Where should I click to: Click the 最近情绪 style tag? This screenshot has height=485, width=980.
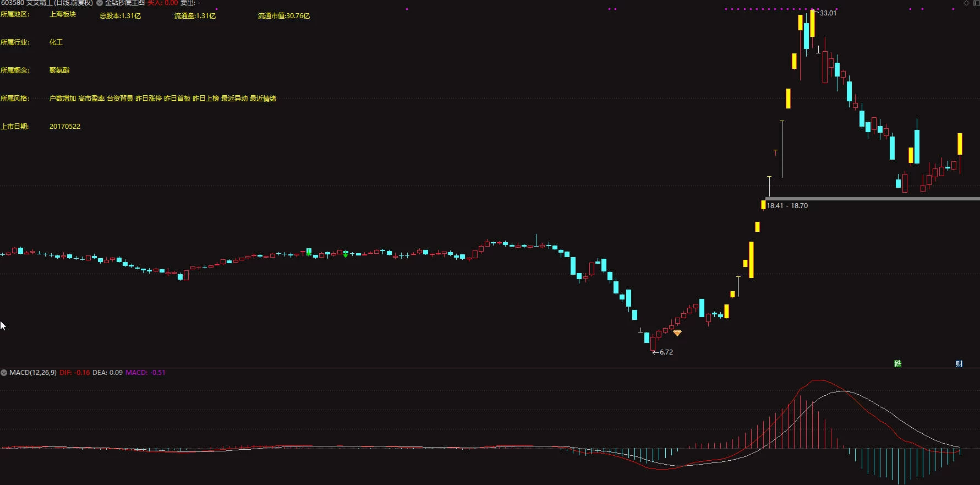click(263, 99)
